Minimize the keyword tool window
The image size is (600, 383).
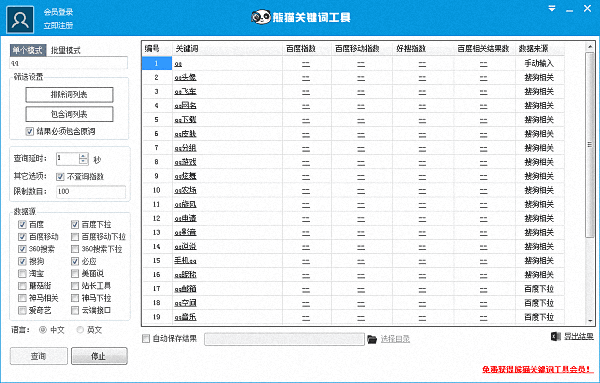(x=570, y=10)
